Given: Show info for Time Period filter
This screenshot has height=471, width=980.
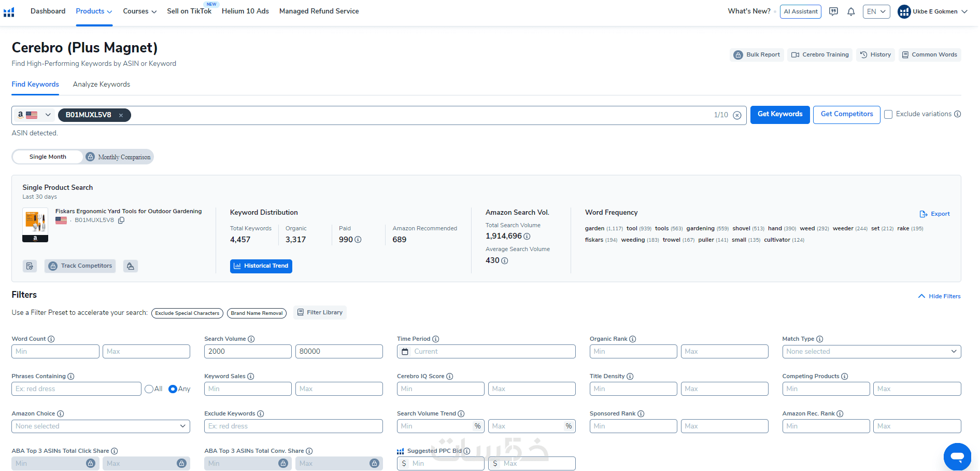Looking at the screenshot, I should (x=436, y=339).
